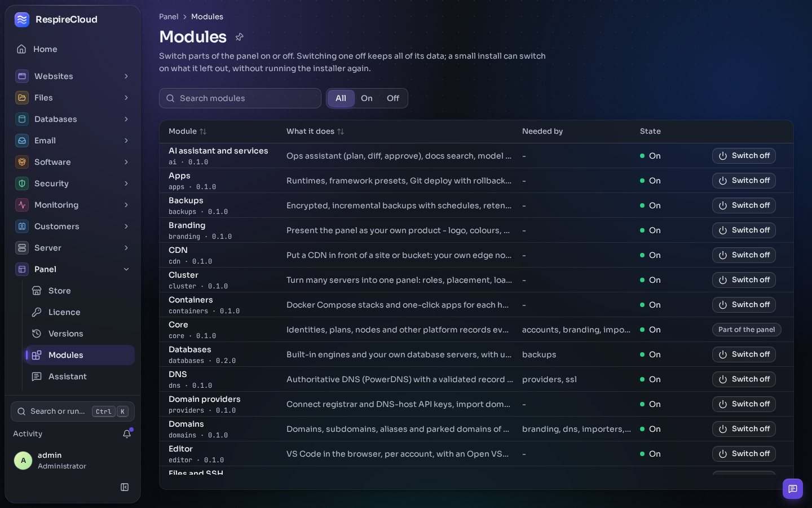Click the Databases sidebar icon
Viewport: 812px width, 508px height.
pyautogui.click(x=22, y=119)
